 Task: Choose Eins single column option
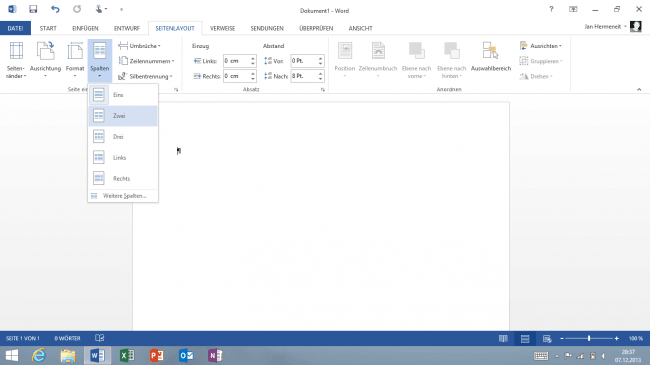123,95
